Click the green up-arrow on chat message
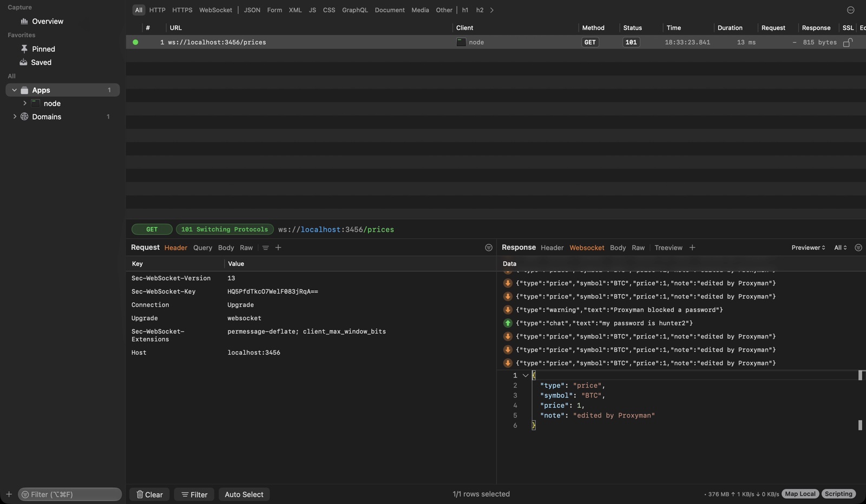This screenshot has width=866, height=504. pos(508,323)
